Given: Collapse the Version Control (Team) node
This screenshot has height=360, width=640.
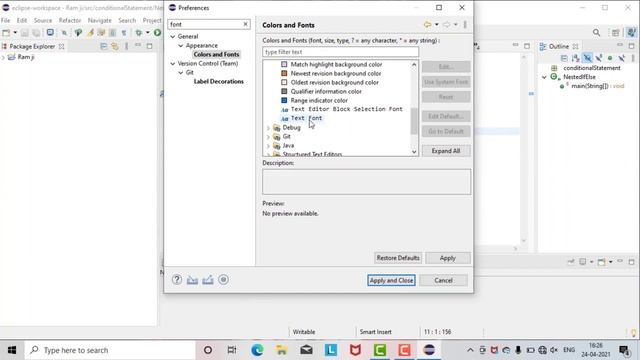Looking at the screenshot, I should (173, 64).
